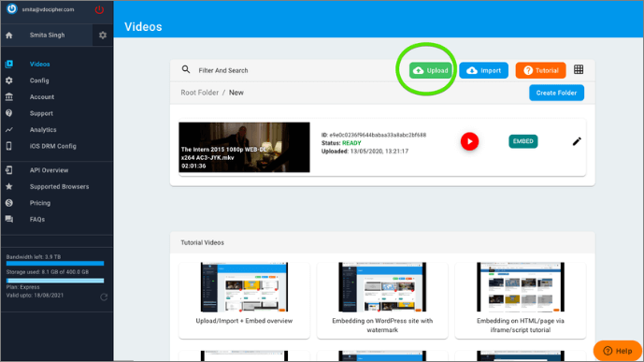The image size is (644, 362).
Task: Go to Account page
Action: point(41,97)
